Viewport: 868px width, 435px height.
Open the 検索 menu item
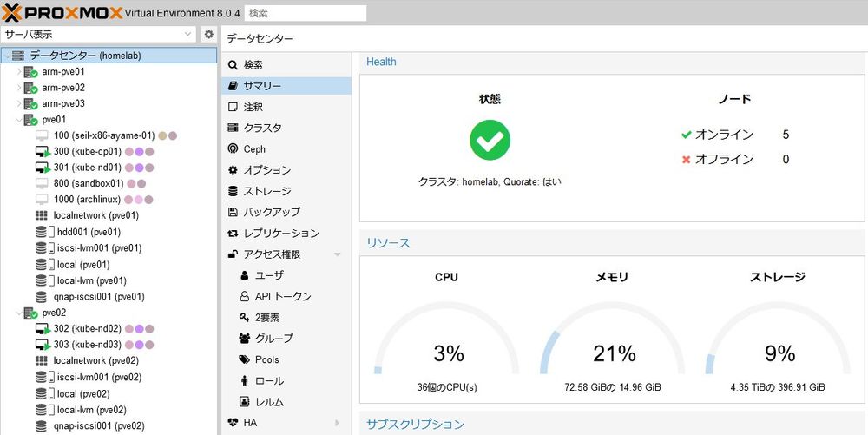(286, 65)
